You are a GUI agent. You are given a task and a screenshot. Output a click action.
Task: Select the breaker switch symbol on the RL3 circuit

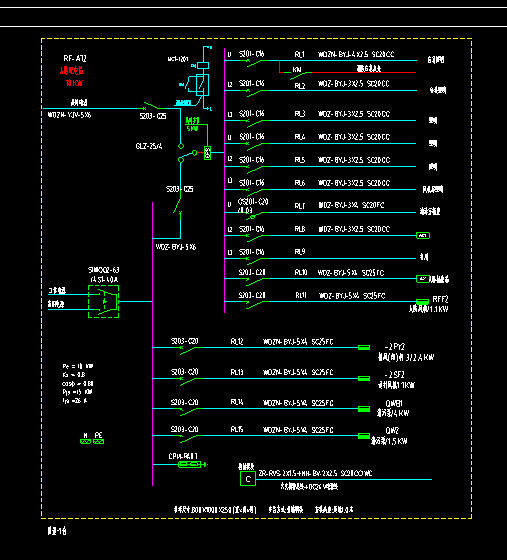257,123
